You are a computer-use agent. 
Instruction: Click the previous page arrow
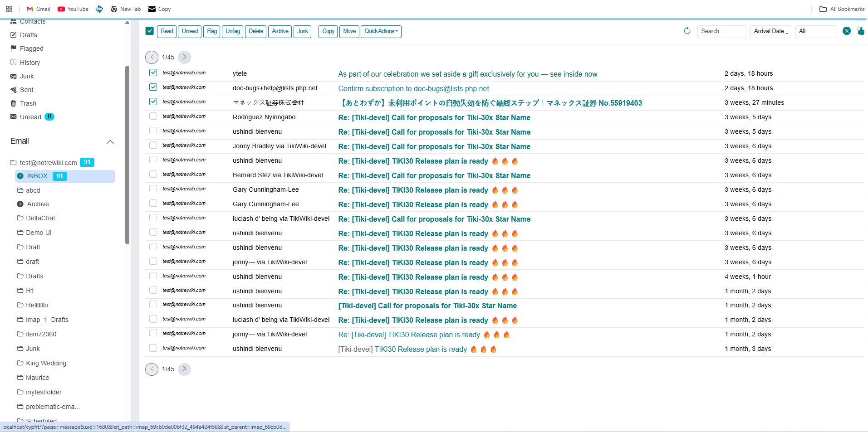click(x=152, y=57)
